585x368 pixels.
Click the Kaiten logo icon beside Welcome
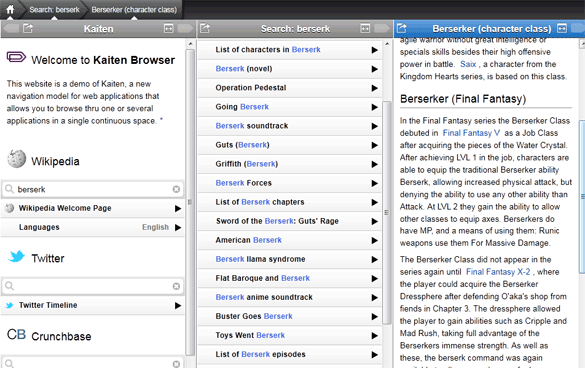tap(16, 57)
